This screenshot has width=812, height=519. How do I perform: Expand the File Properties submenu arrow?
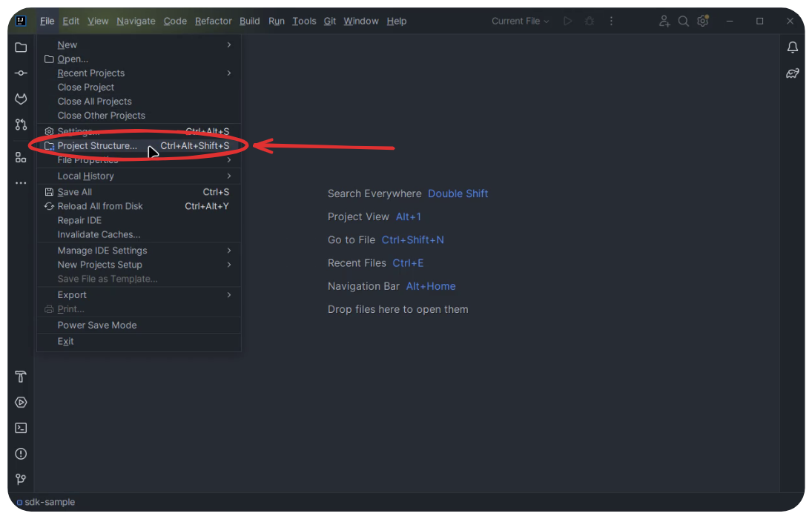(229, 160)
